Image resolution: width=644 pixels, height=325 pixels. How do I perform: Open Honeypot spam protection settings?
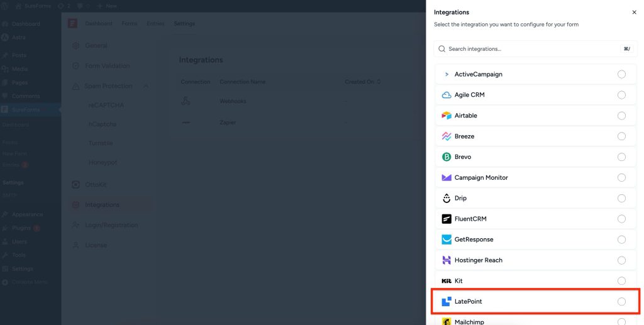[x=103, y=162]
